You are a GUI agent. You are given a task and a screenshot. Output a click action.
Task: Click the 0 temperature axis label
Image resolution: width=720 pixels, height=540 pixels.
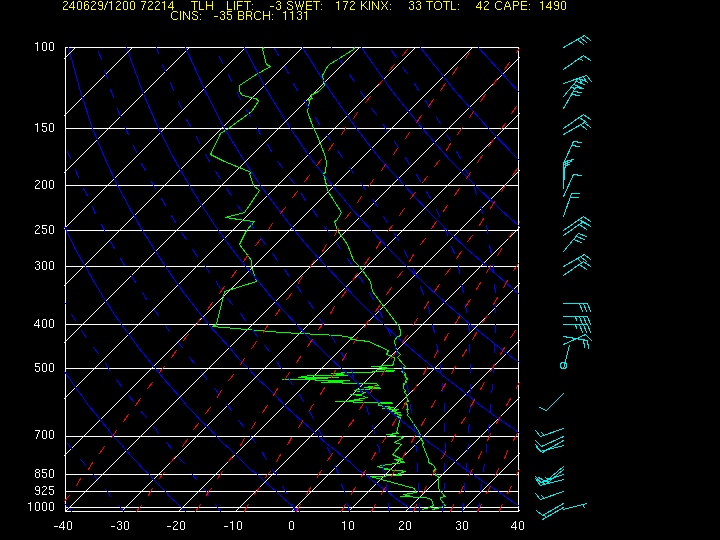coord(291,526)
